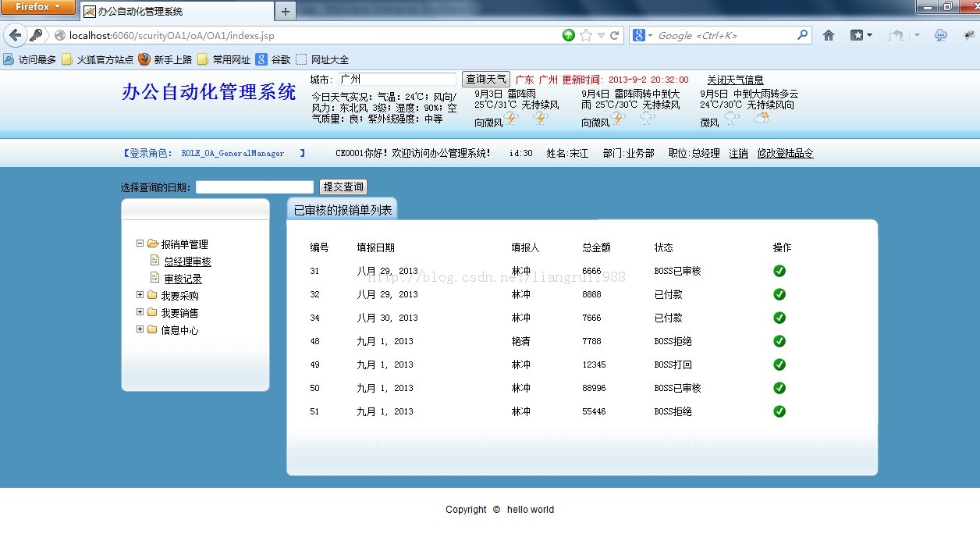Viewport: 980px width, 537px height.
Task: Click the green check icon for record 50
Action: point(779,388)
